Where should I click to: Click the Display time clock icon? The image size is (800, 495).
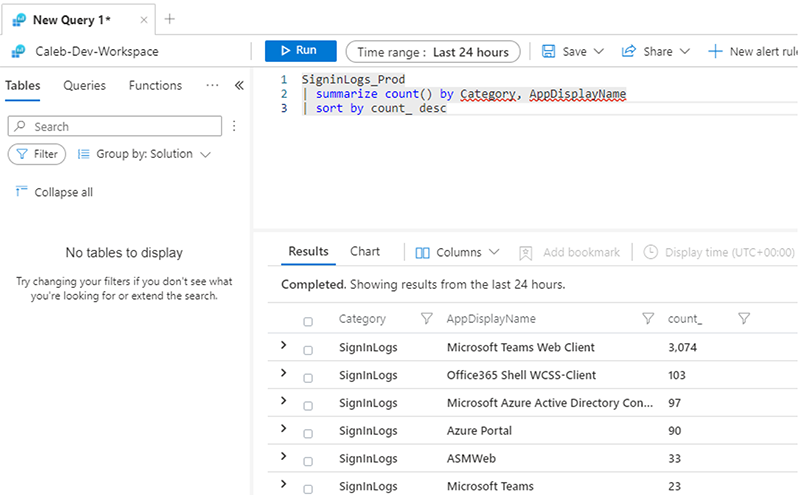651,252
